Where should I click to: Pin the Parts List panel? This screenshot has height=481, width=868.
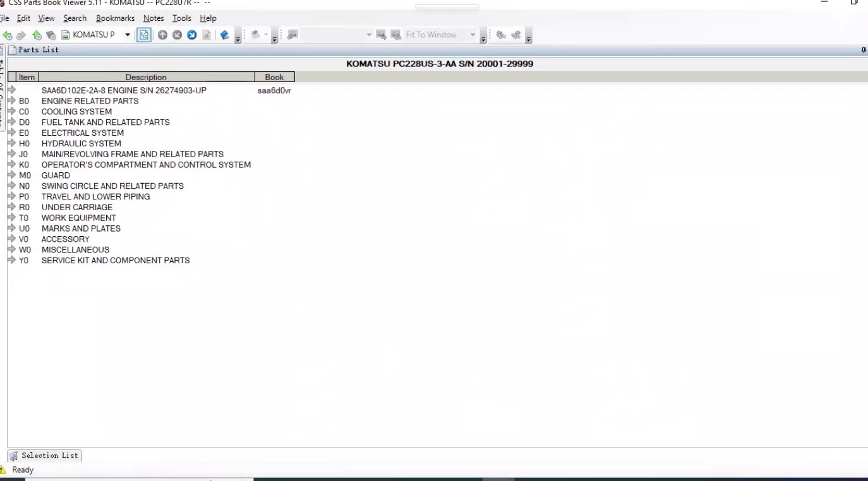click(864, 50)
